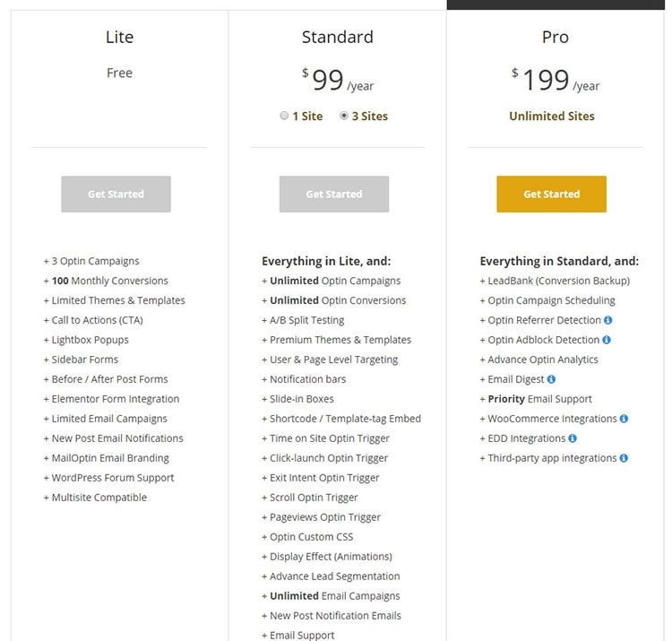Select the 3 Sites radio option
This screenshot has width=672, height=641.
pos(345,116)
